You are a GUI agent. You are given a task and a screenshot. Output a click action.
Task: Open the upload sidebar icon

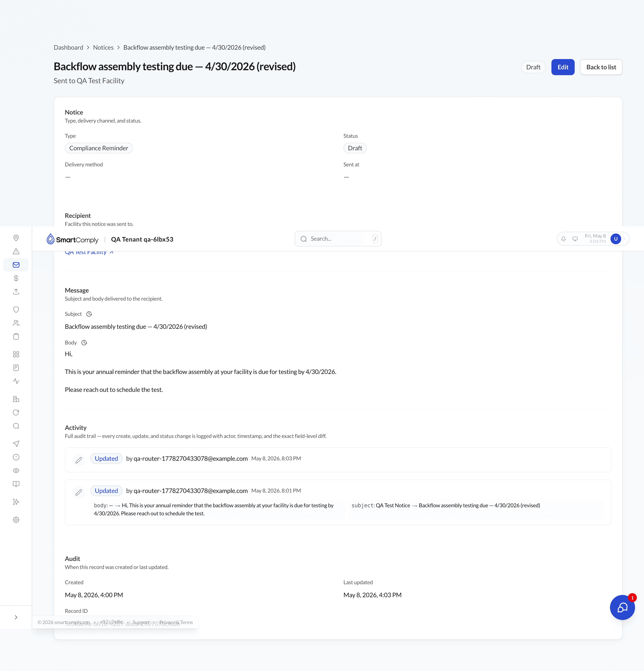pos(16,292)
